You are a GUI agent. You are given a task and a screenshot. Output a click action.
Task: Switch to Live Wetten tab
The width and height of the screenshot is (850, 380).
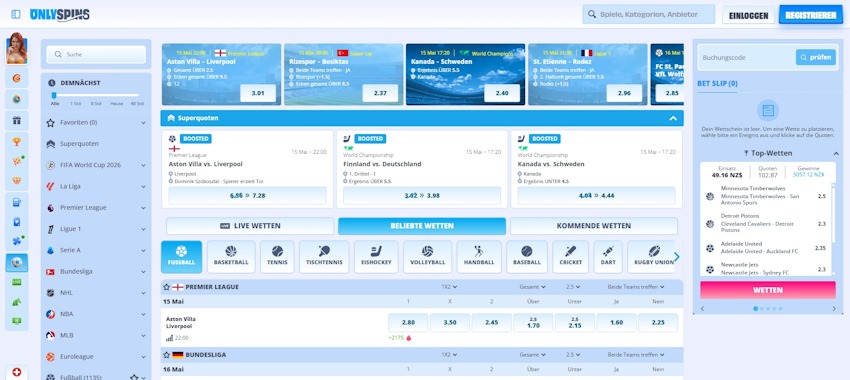pyautogui.click(x=250, y=226)
